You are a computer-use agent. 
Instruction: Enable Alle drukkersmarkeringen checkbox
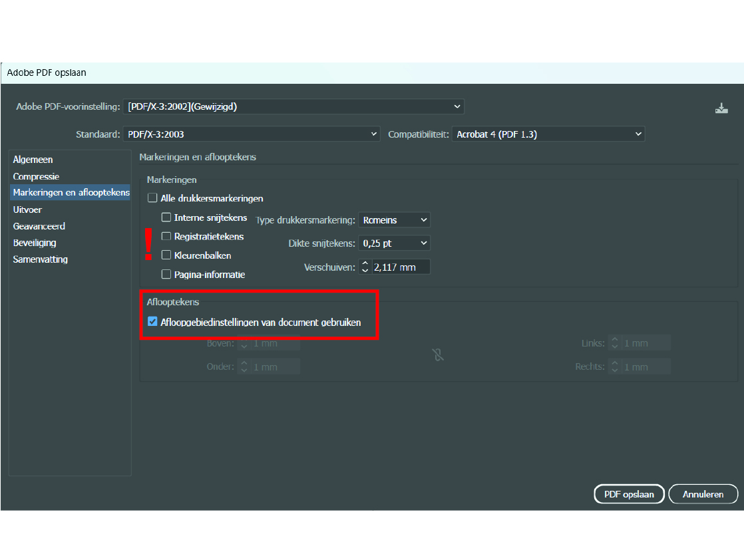[x=152, y=198]
